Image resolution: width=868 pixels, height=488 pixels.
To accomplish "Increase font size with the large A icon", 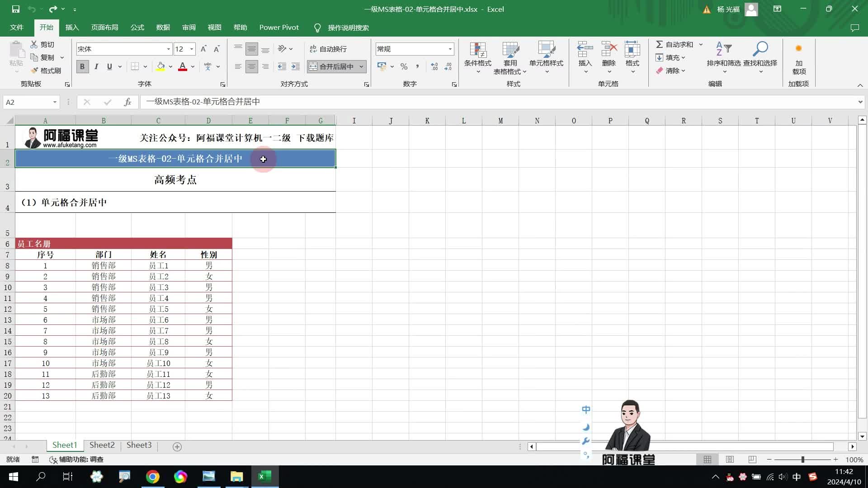I will (203, 49).
